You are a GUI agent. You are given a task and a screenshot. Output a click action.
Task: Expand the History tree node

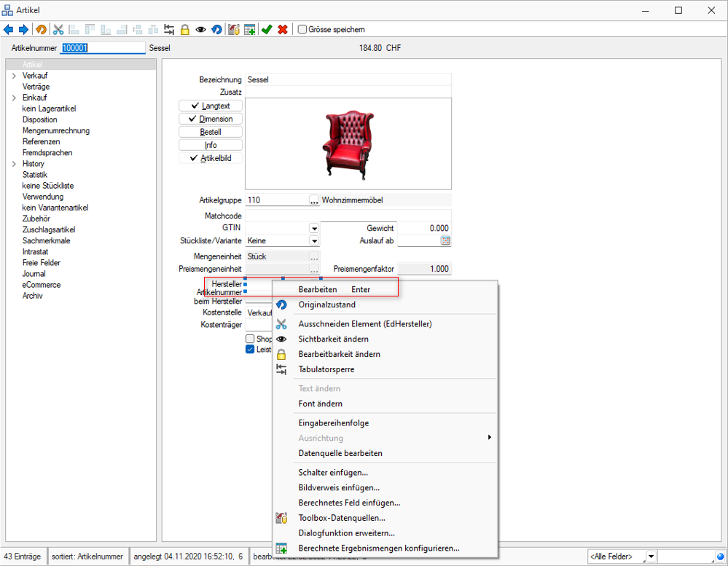tap(14, 164)
